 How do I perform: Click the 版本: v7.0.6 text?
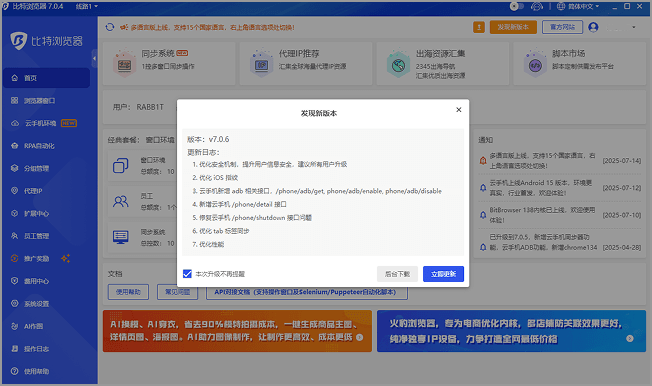(208, 139)
